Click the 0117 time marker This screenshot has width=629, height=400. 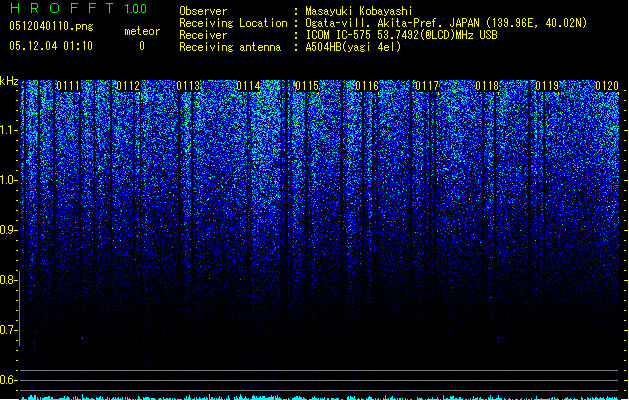pyautogui.click(x=427, y=86)
